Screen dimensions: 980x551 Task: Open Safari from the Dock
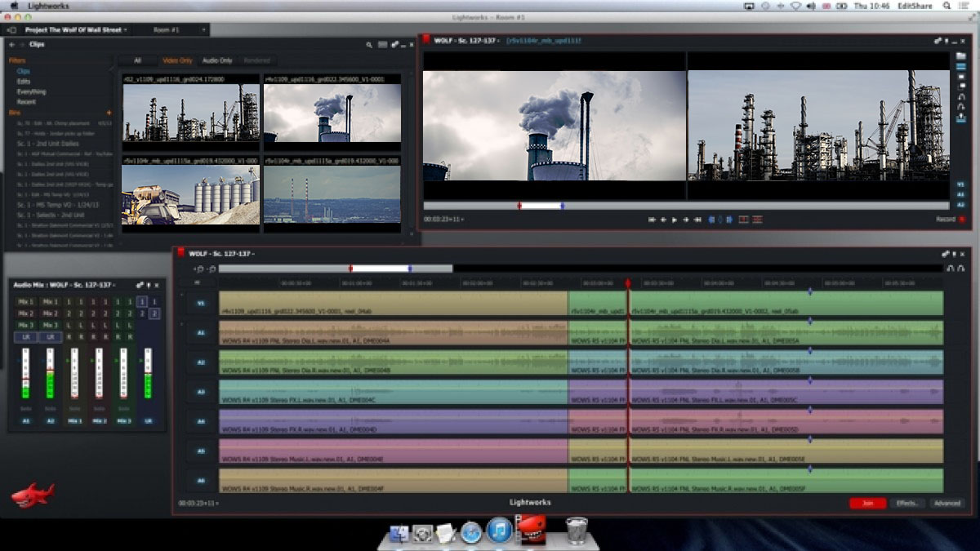click(x=471, y=533)
